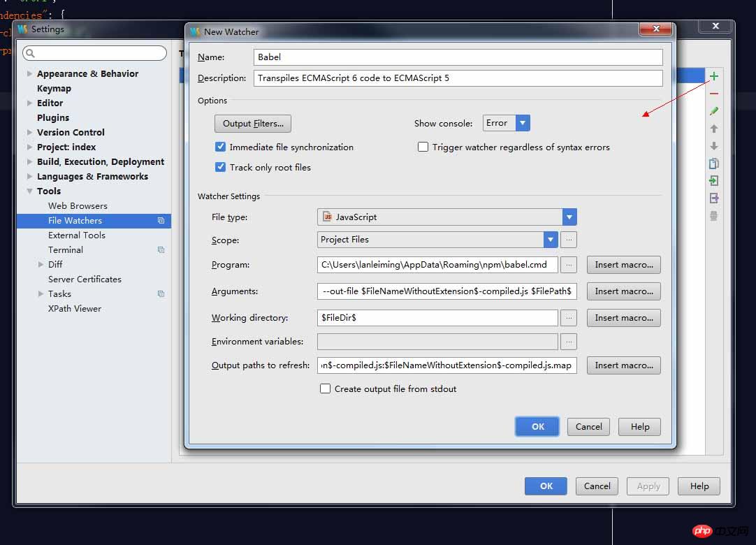Select Terminal under Tools
The height and width of the screenshot is (545, 756).
click(x=66, y=250)
